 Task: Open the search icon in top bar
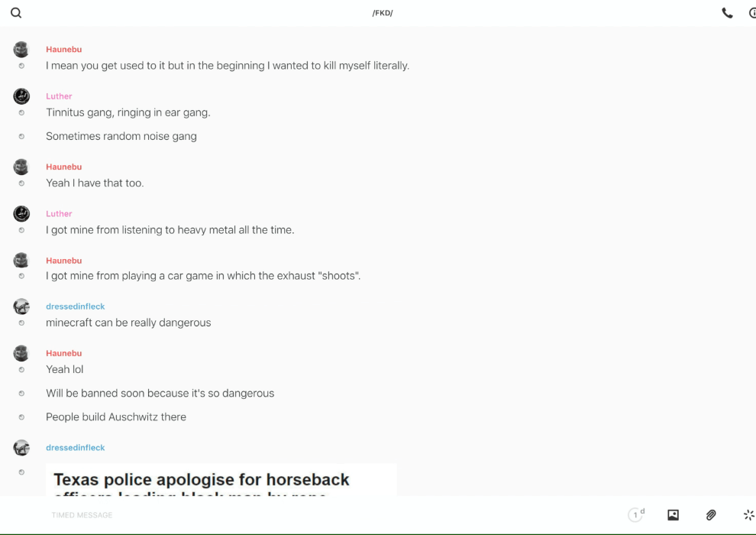[x=16, y=13]
